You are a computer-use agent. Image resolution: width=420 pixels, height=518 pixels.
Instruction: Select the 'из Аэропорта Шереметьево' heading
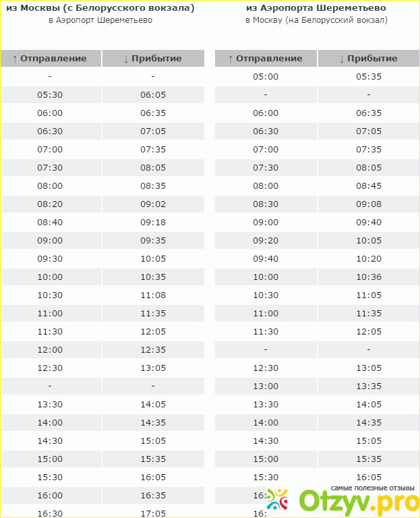316,8
